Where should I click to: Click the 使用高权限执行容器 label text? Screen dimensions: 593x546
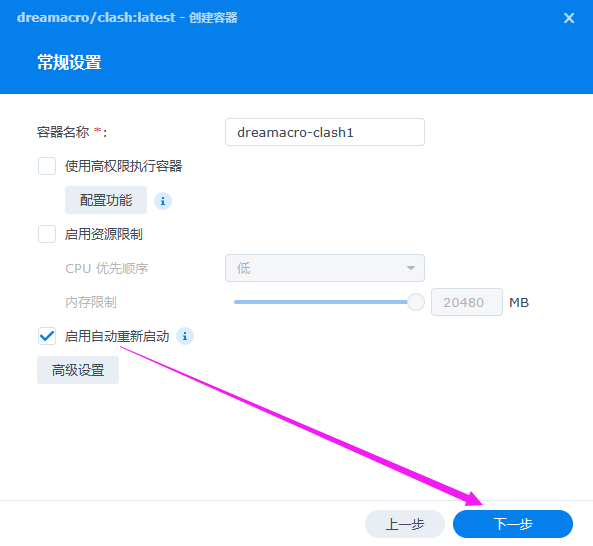tap(123, 166)
